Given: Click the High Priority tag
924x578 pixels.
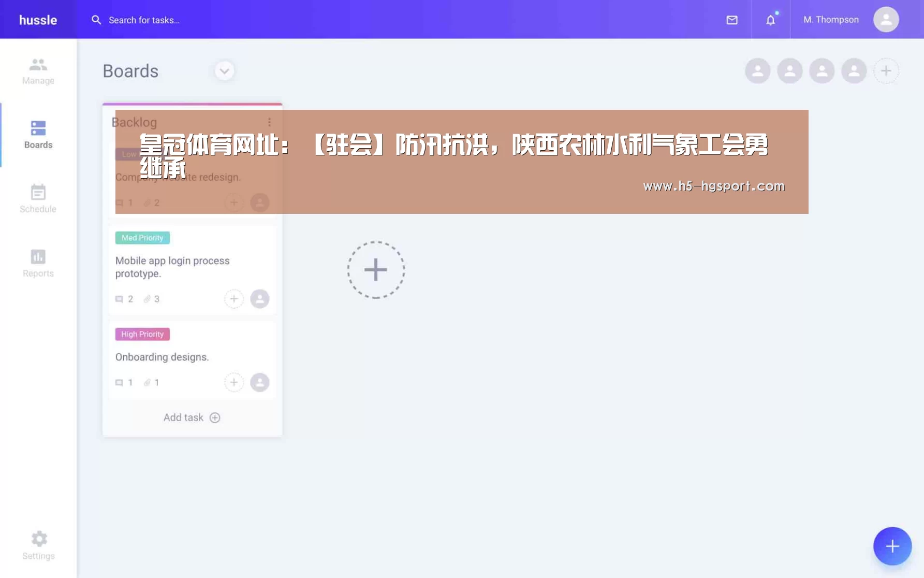Looking at the screenshot, I should point(142,334).
